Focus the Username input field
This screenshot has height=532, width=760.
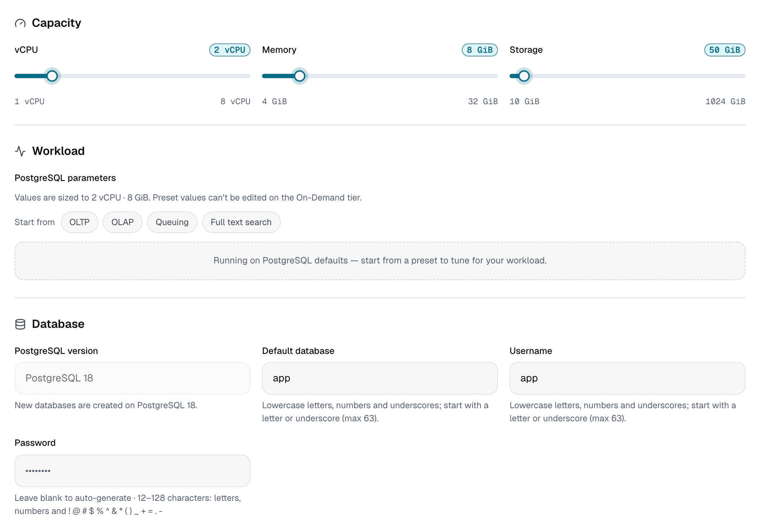click(x=628, y=378)
